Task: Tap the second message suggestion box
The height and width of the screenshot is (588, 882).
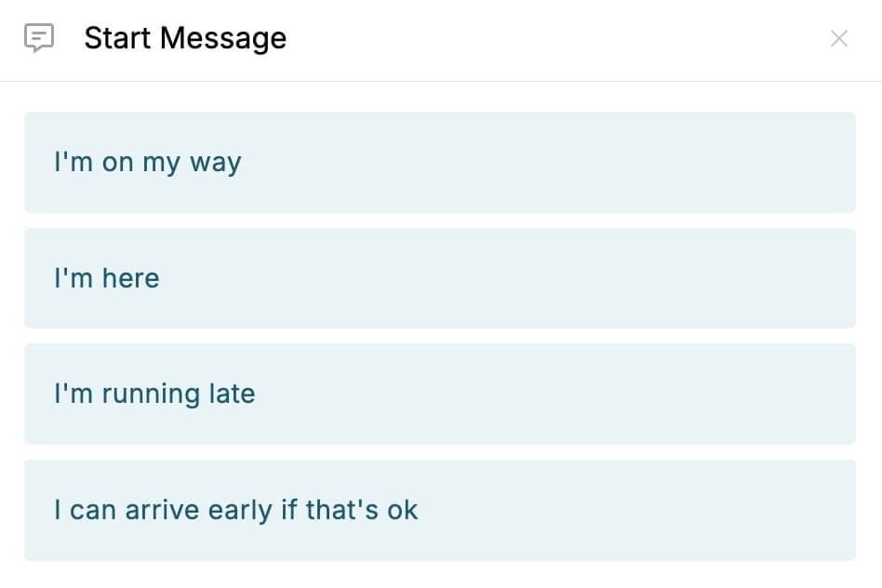Action: (439, 278)
